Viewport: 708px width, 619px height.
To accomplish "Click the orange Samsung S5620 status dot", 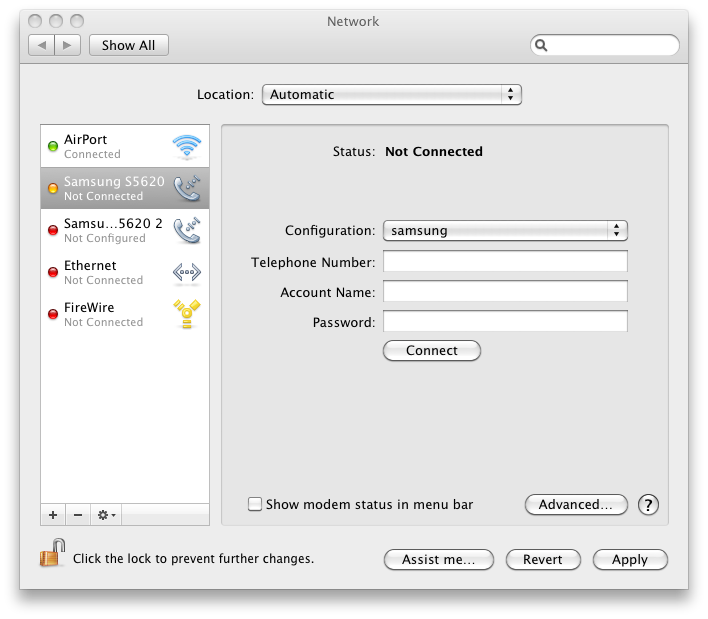I will click(53, 188).
